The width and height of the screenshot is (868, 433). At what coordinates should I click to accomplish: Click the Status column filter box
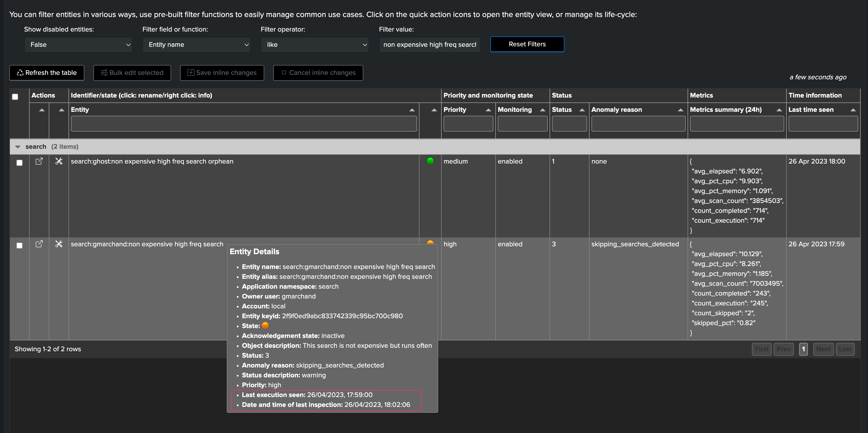coord(569,124)
